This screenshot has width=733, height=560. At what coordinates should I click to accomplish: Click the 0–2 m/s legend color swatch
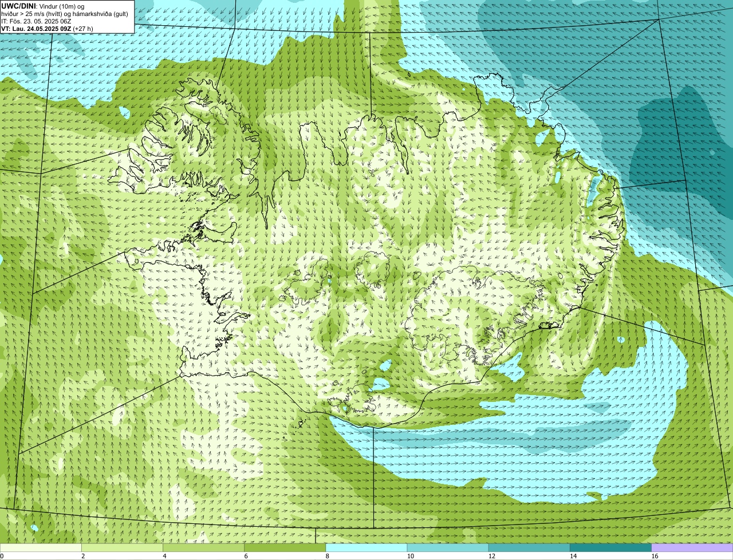coord(41,547)
